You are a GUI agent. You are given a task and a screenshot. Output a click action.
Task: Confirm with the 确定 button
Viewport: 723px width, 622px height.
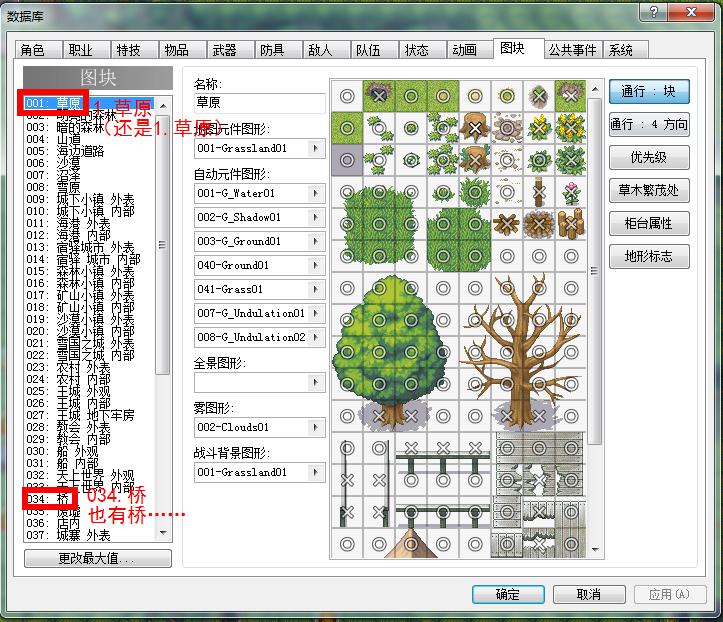click(x=508, y=594)
